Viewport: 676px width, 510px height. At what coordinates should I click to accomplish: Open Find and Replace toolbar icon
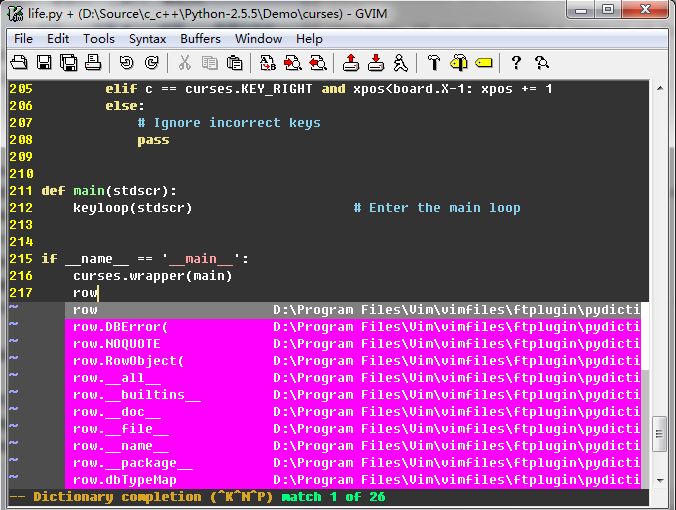[268, 63]
